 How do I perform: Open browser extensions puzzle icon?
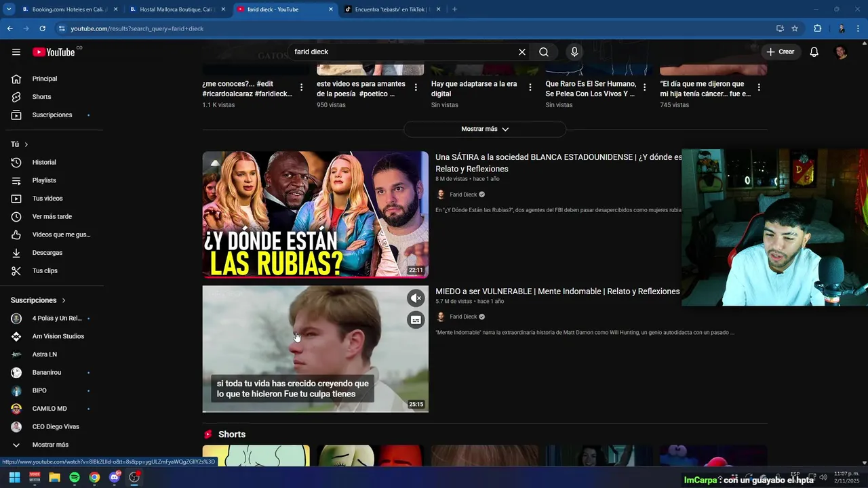click(817, 28)
